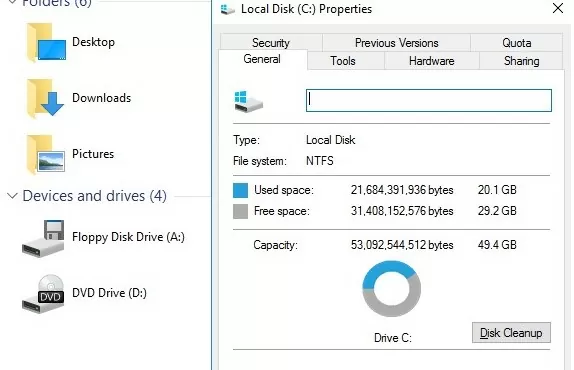574x370 pixels.
Task: Click the 21,684,391,936 bytes used value
Action: [402, 190]
